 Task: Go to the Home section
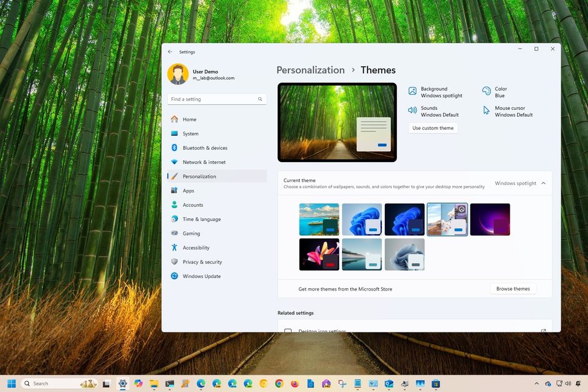click(x=190, y=119)
